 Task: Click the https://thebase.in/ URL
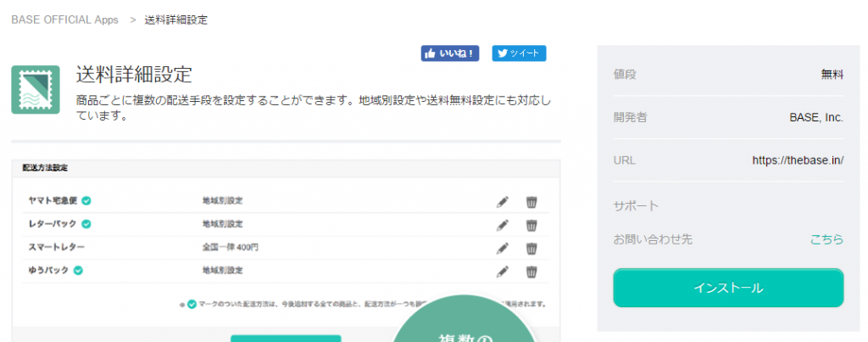798,160
